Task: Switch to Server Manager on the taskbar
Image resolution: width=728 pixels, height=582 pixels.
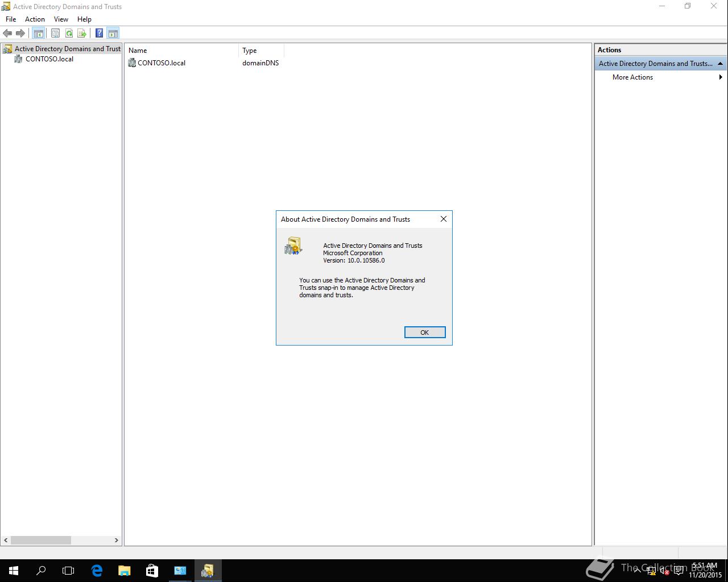Action: click(x=180, y=571)
